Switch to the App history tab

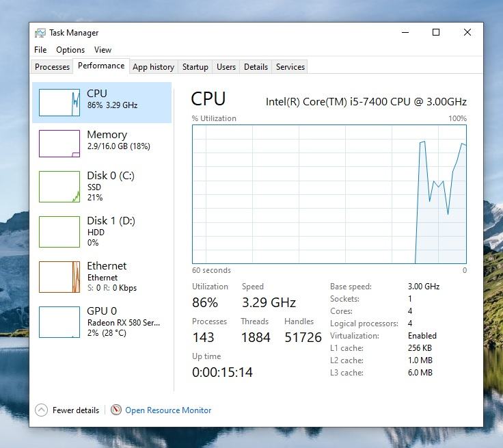pos(153,67)
